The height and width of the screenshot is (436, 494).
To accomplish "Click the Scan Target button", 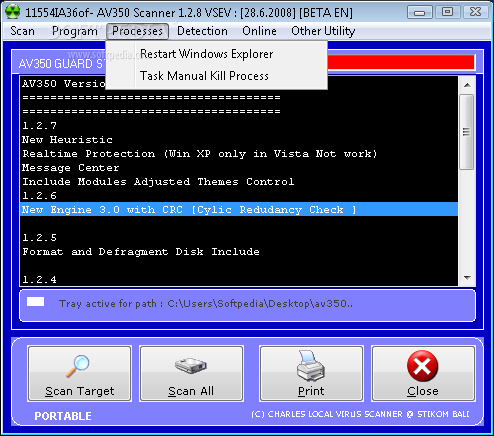I will [x=79, y=373].
